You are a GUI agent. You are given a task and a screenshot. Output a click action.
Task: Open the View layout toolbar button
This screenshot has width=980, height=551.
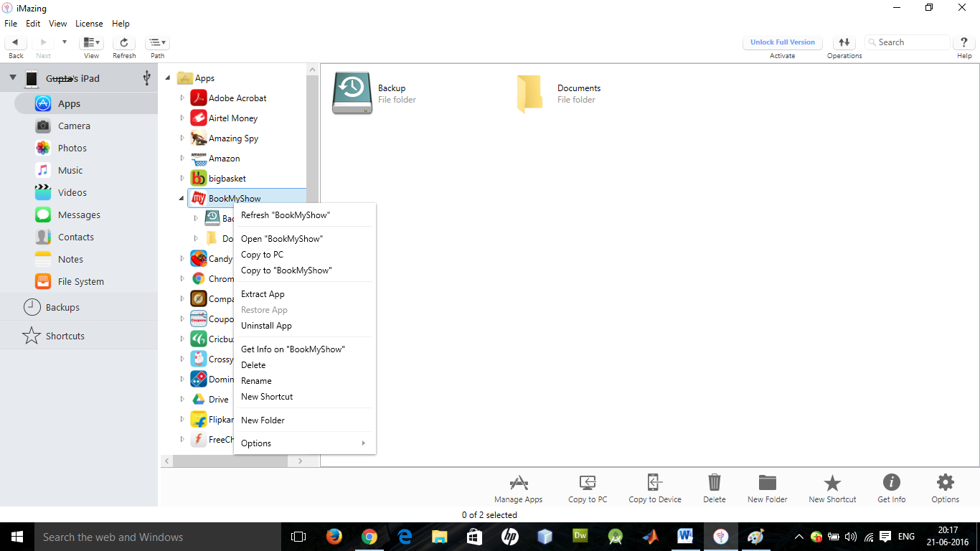91,42
